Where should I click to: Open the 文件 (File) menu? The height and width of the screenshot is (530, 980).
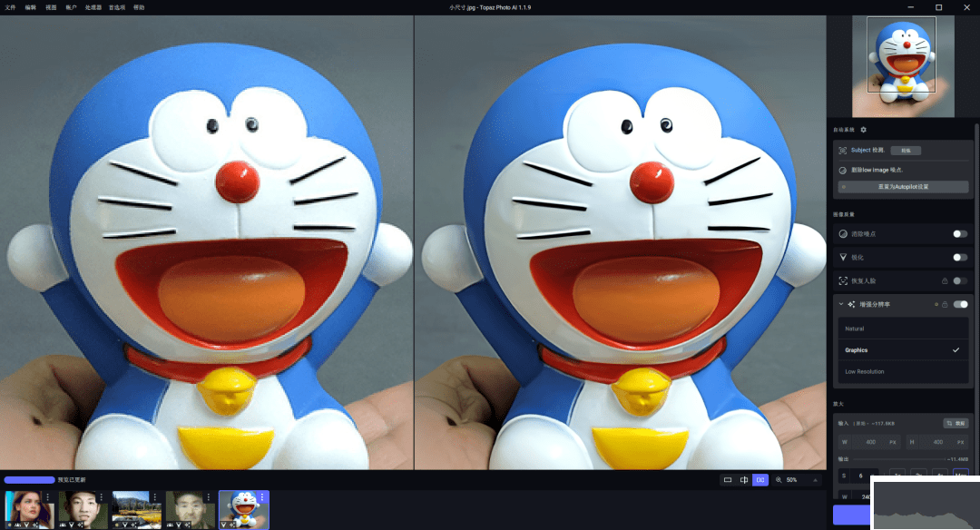(x=11, y=7)
